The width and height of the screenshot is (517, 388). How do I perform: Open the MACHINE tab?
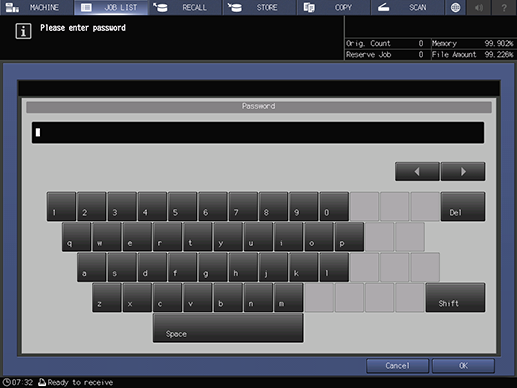click(x=36, y=7)
